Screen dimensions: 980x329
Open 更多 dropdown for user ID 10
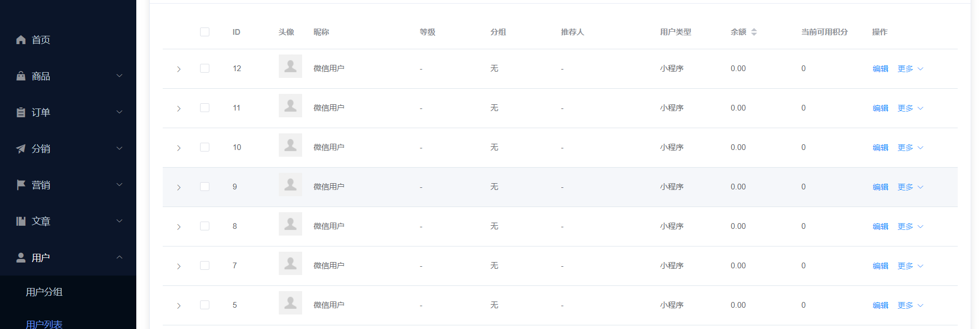tap(911, 147)
